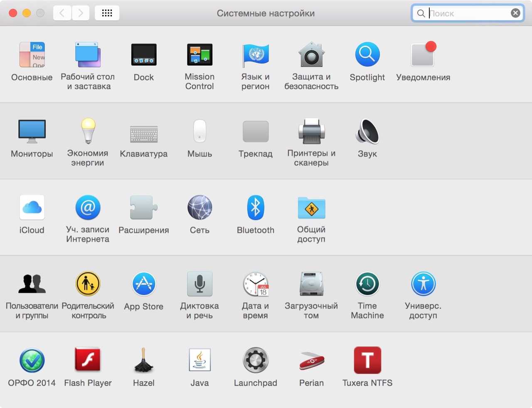Click into the Поиск search field

(x=469, y=13)
